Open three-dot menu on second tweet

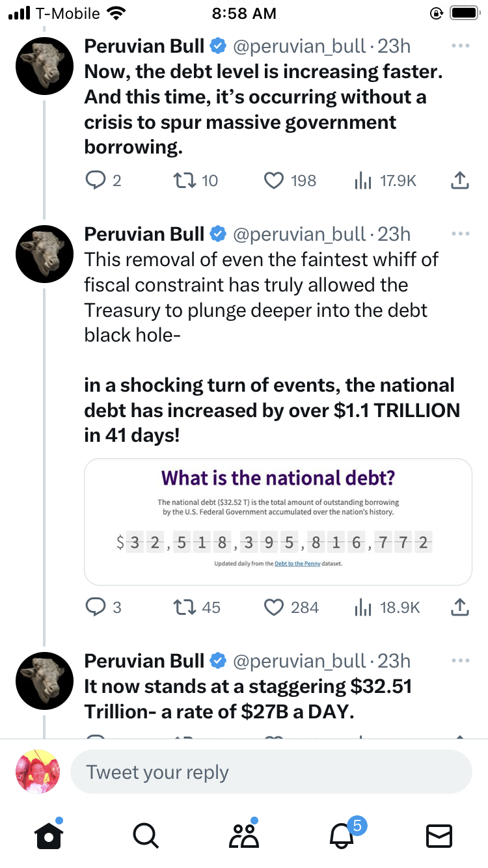(x=460, y=234)
